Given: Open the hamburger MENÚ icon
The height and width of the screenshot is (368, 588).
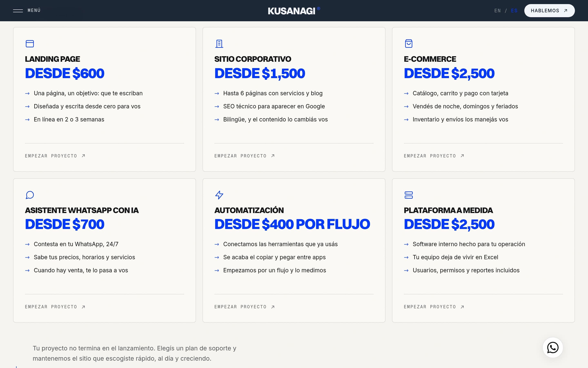Looking at the screenshot, I should tap(18, 11).
